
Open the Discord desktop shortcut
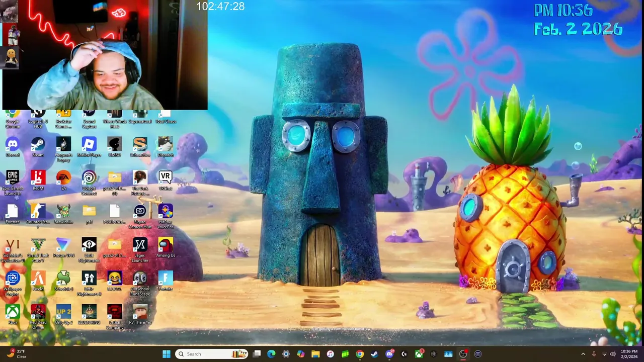coord(13,147)
